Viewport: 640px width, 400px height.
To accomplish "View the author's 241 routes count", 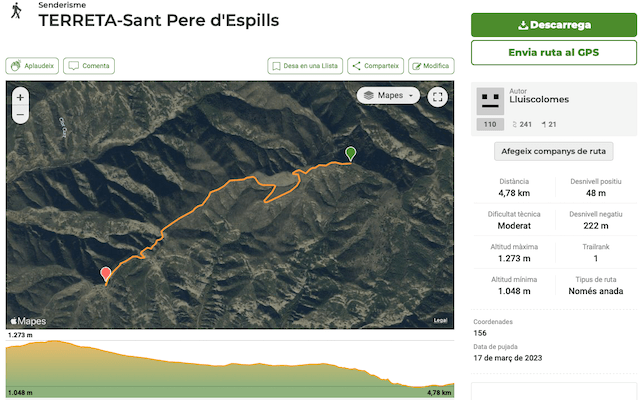I will click(x=521, y=125).
